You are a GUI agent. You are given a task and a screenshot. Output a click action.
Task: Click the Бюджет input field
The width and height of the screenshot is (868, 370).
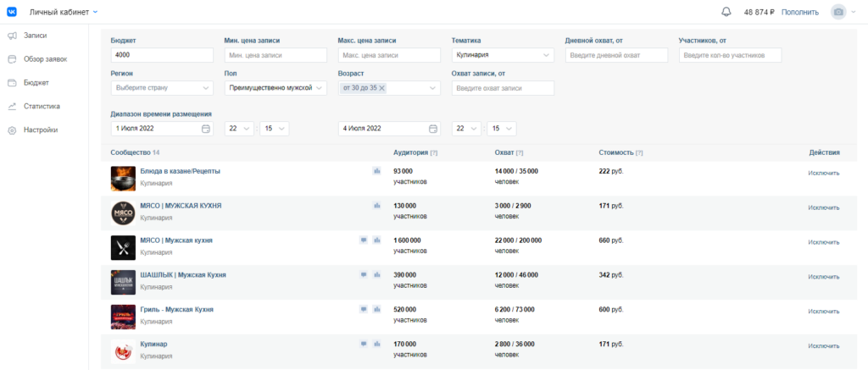tap(161, 55)
